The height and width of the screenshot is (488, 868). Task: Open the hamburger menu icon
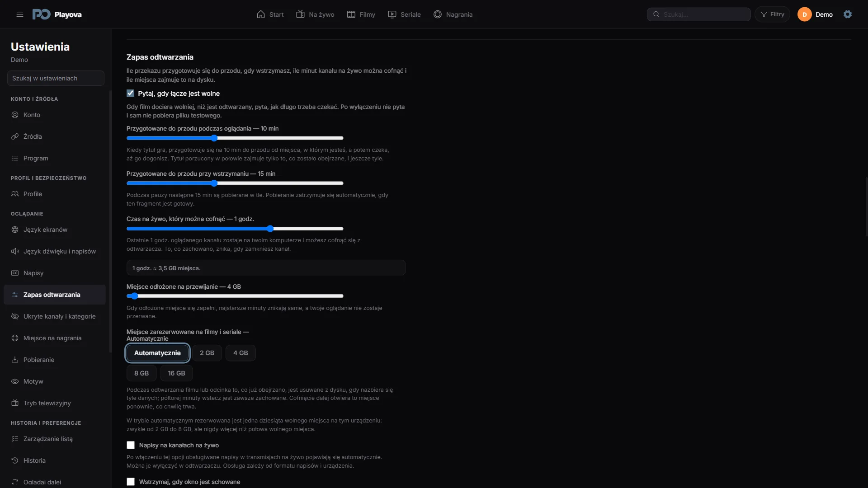pos(20,14)
